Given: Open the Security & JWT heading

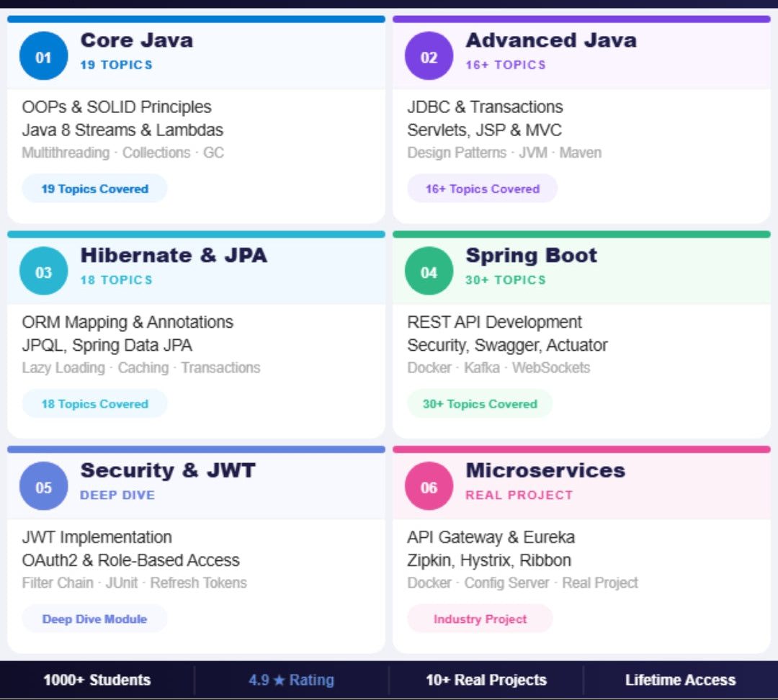Looking at the screenshot, I should (x=168, y=470).
